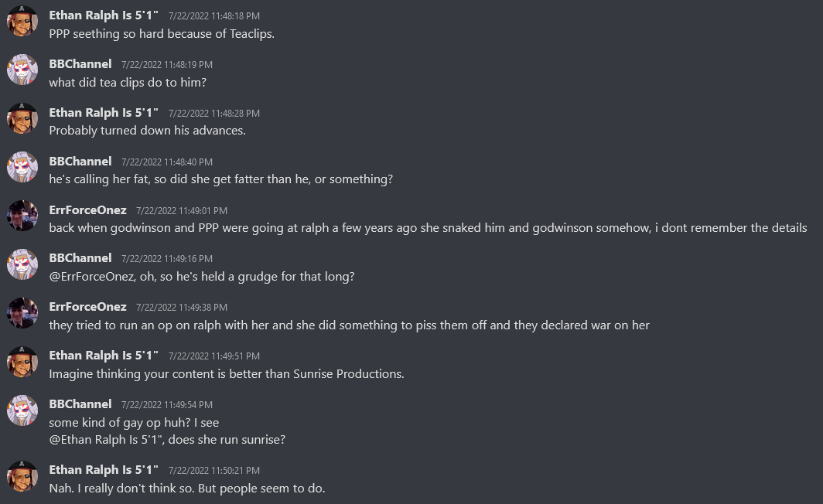Click Ethan Ralph avatar beside "Nah. I really don't think so"
The height and width of the screenshot is (504, 823).
click(22, 475)
